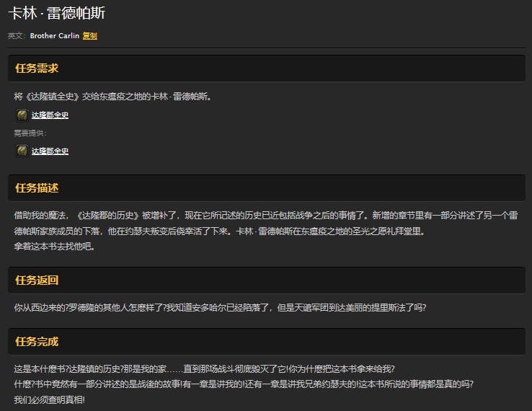Screen dimensions: 532x411
Task: Click the line 拿着这本书去找他吧
Action: tap(54, 246)
